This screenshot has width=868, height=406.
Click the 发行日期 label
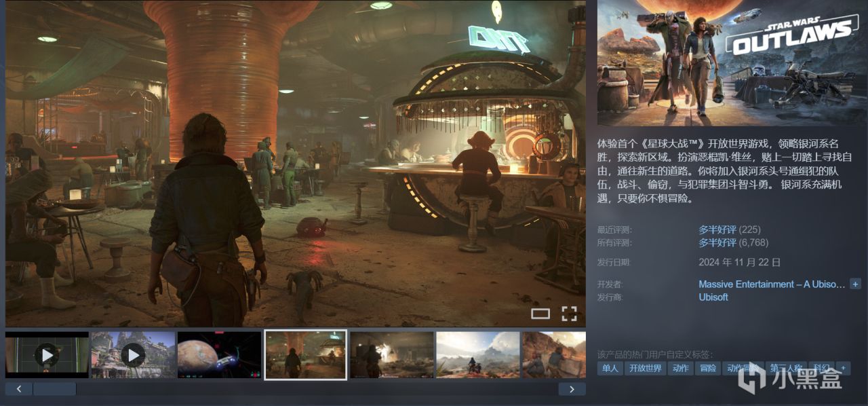(x=614, y=262)
